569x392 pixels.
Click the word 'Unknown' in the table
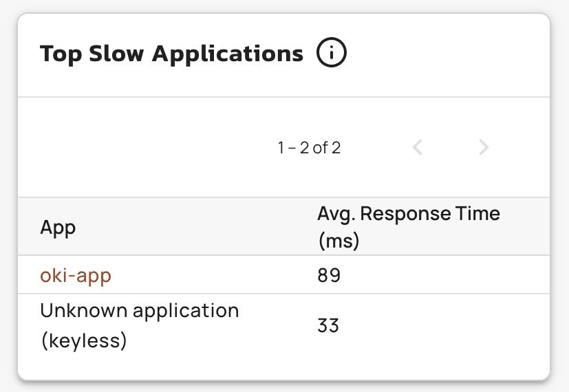click(83, 310)
